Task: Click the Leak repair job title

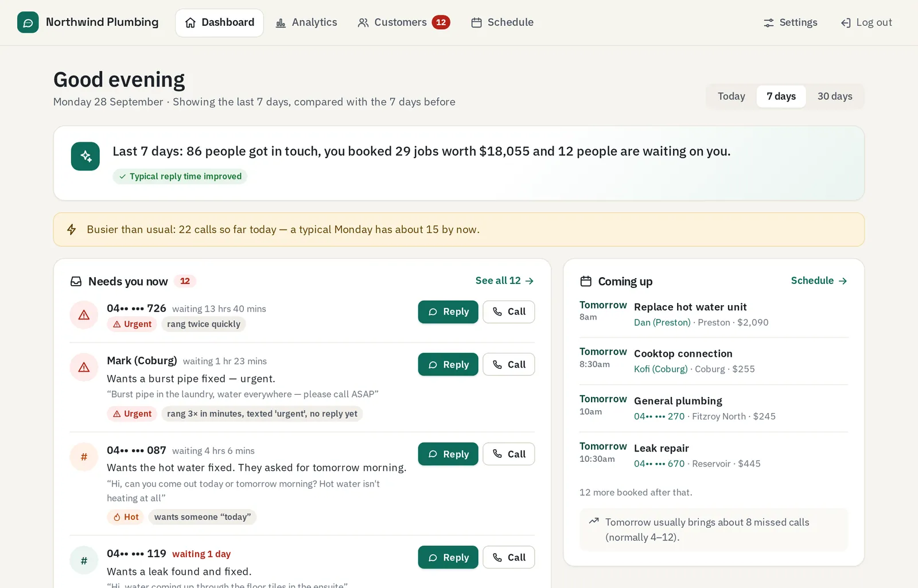Action: point(662,448)
